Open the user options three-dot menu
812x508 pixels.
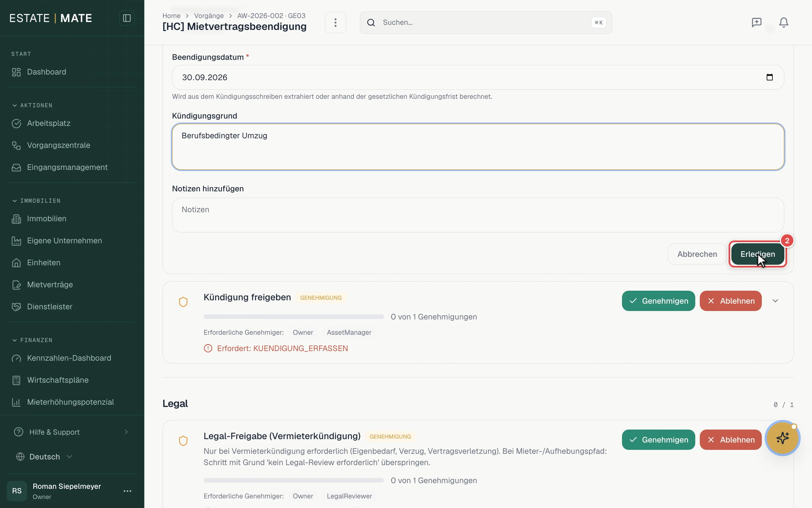127,491
